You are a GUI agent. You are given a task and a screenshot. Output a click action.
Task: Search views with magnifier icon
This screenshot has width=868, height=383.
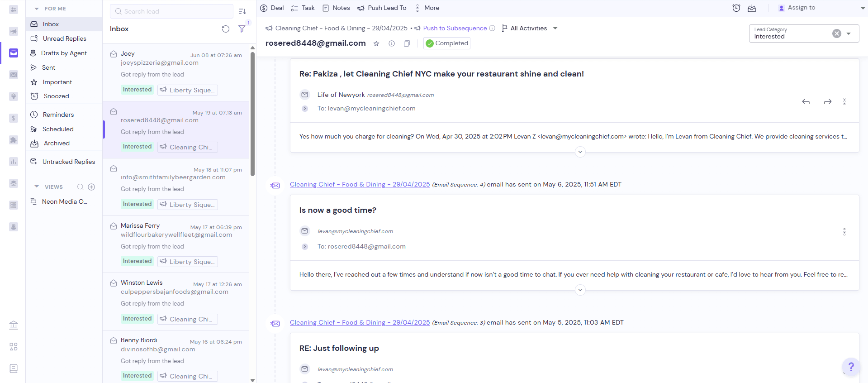coord(80,187)
